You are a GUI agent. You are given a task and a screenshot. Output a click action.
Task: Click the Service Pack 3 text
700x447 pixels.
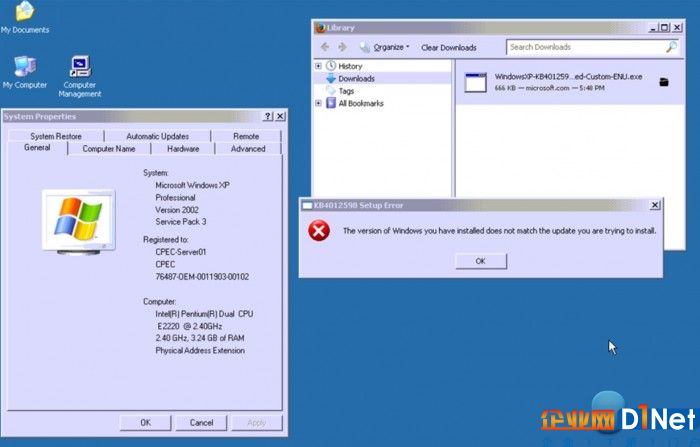click(181, 222)
